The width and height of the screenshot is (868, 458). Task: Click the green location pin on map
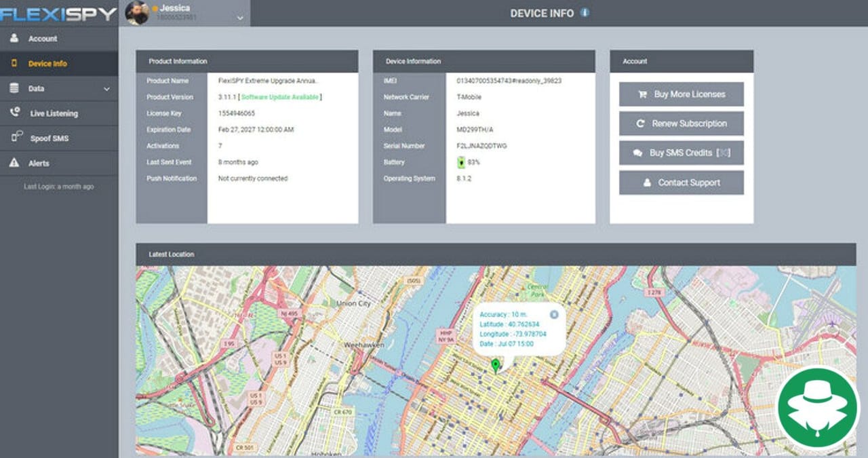coord(496,366)
